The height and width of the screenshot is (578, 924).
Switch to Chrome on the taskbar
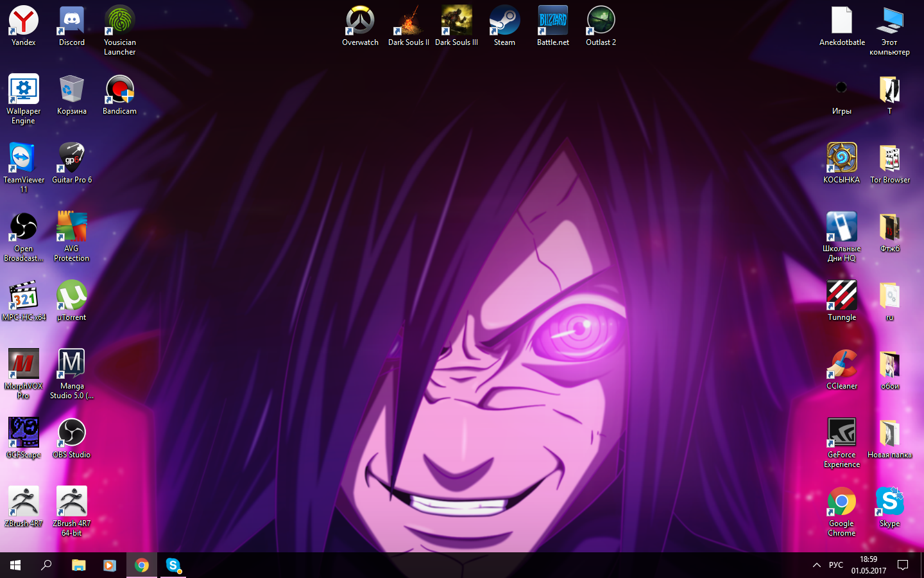pyautogui.click(x=141, y=565)
